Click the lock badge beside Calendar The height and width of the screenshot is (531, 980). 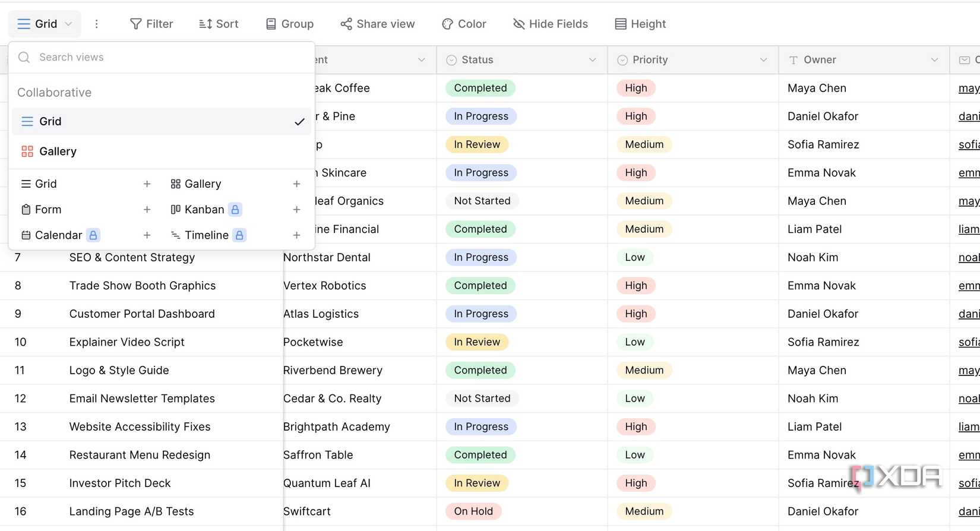coord(93,235)
